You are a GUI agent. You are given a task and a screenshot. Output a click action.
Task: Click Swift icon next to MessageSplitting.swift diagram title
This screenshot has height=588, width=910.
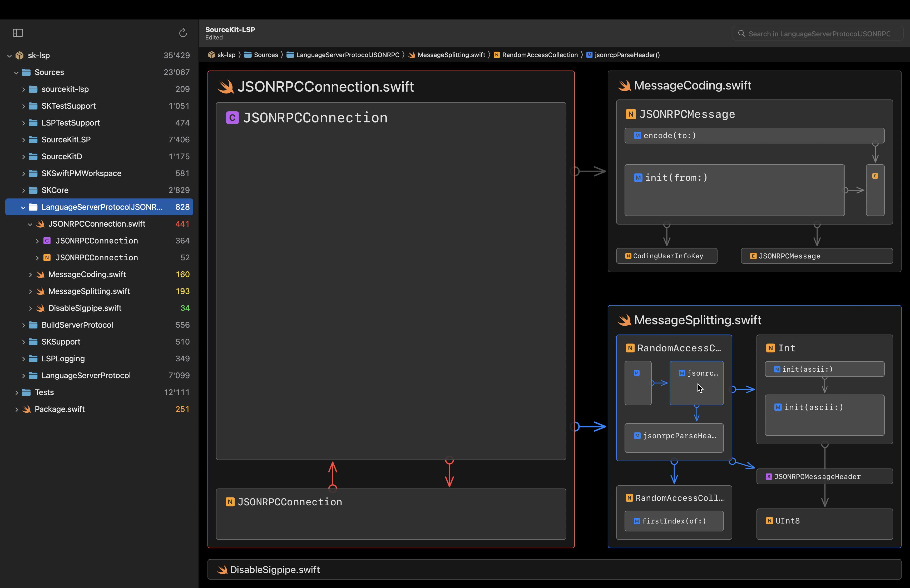pos(624,320)
